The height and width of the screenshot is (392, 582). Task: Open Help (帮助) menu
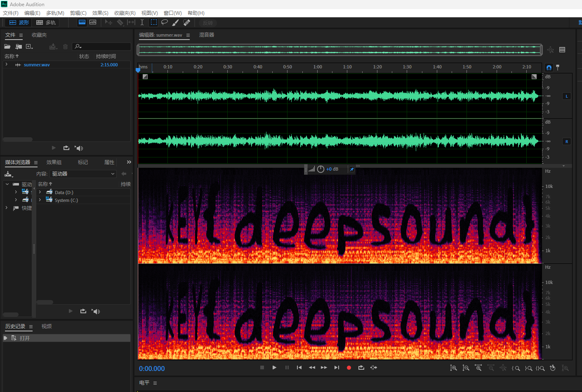[x=196, y=13]
